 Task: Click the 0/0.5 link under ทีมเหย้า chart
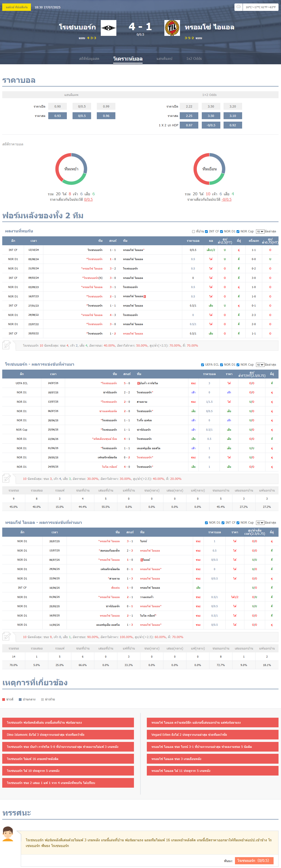88,200
